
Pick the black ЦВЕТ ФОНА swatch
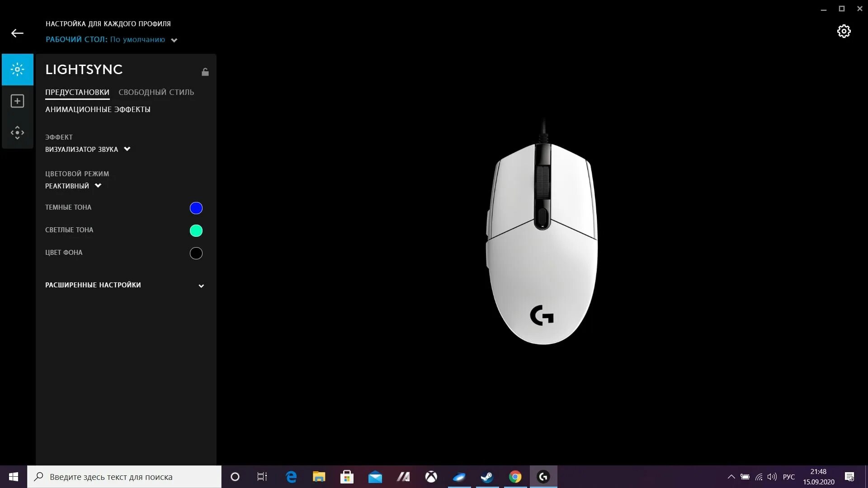pos(196,253)
